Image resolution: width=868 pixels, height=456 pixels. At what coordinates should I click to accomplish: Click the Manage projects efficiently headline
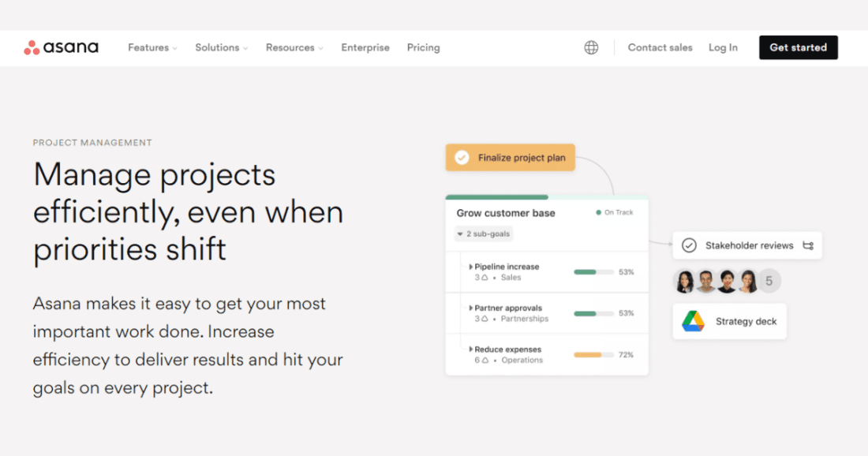(x=189, y=211)
